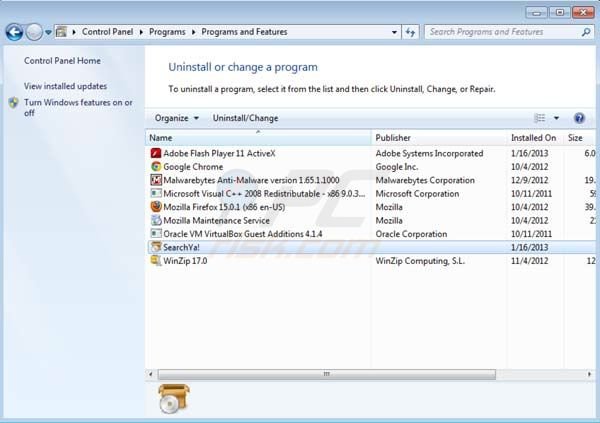
Task: Open View installed updates link
Action: coord(65,86)
